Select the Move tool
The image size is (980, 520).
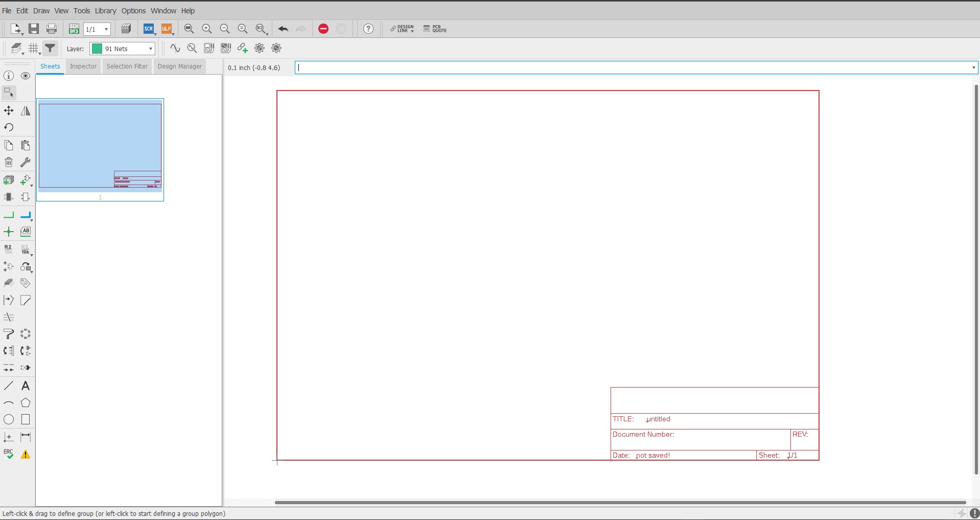[9, 111]
